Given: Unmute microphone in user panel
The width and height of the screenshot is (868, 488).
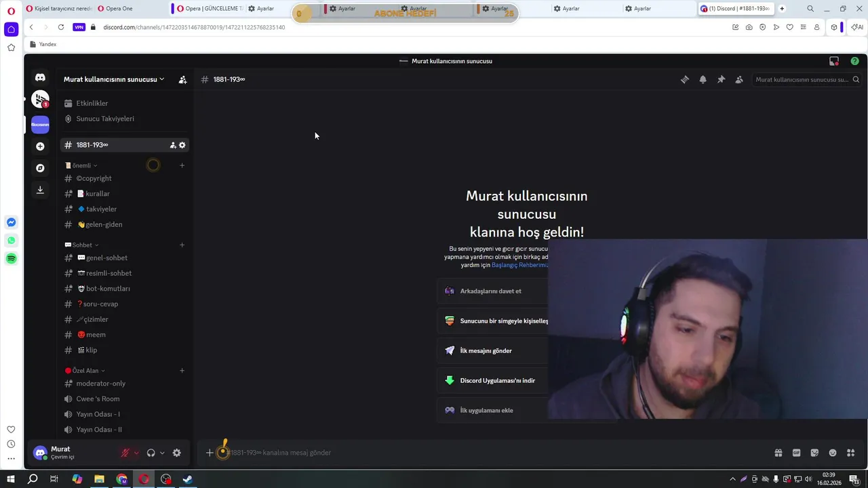Looking at the screenshot, I should (x=125, y=453).
